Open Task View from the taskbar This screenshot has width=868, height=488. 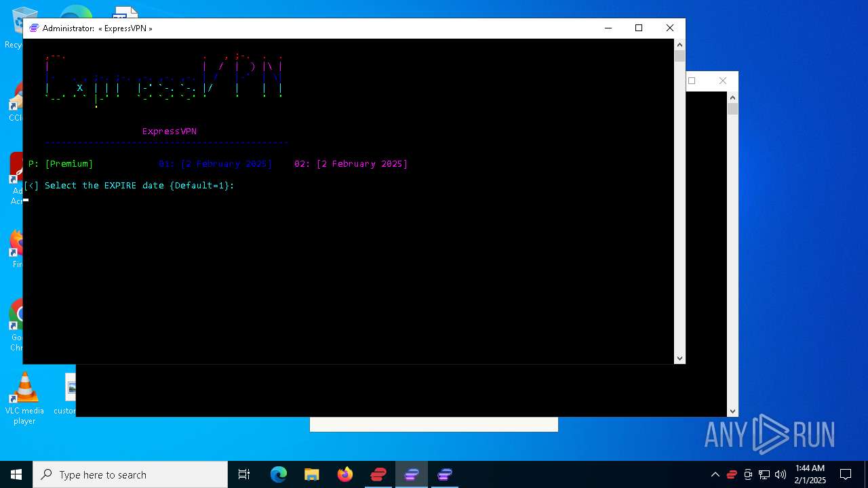click(244, 474)
